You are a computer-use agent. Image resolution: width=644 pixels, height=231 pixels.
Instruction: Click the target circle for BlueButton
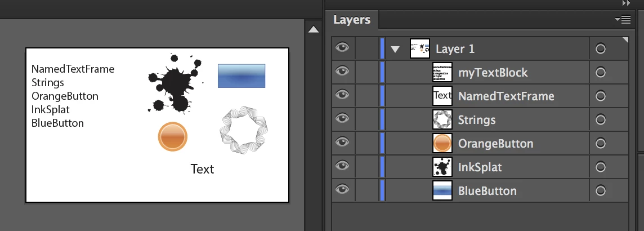(601, 191)
